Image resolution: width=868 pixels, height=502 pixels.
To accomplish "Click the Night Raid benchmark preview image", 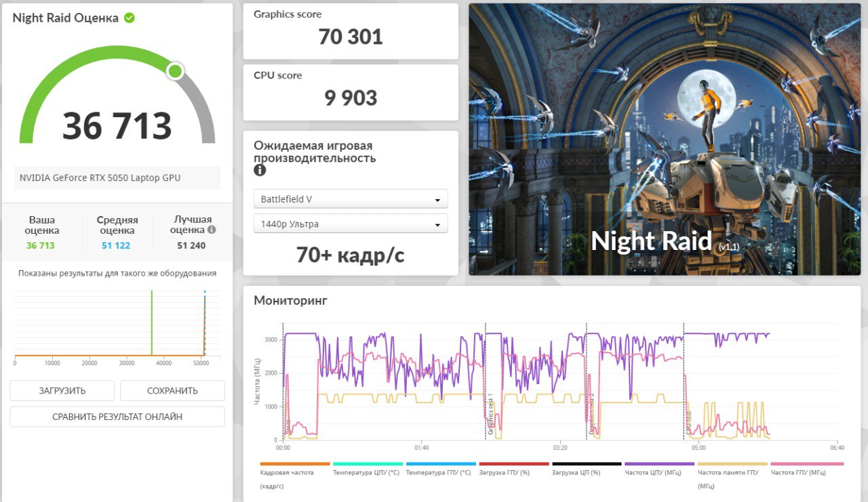I will coord(665,139).
